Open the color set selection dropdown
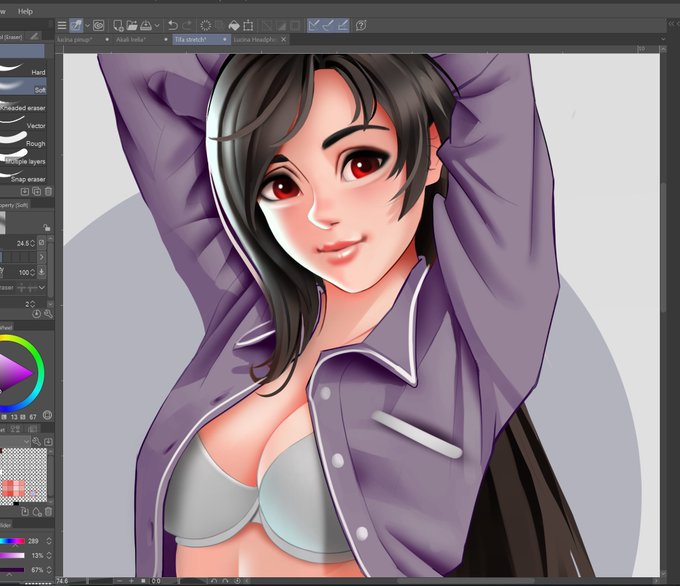 pos(26,442)
